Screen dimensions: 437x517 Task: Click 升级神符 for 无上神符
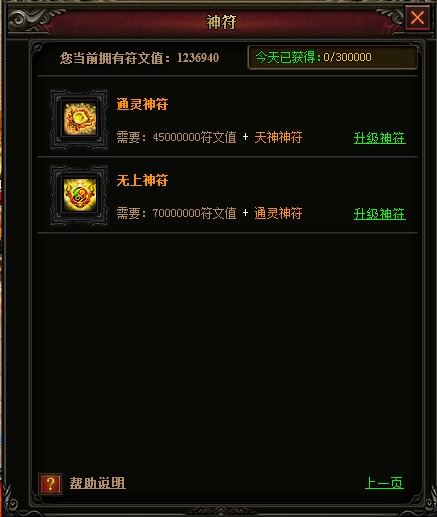point(380,214)
